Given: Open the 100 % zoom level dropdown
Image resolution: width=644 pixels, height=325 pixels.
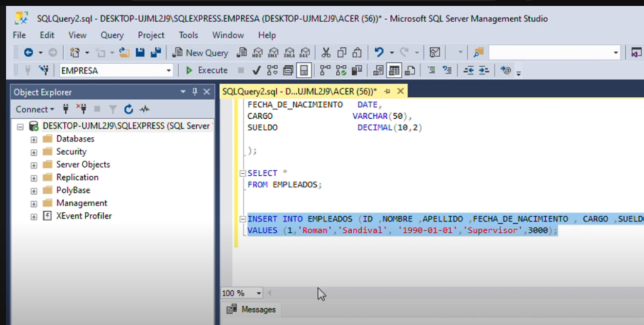Looking at the screenshot, I should (258, 293).
